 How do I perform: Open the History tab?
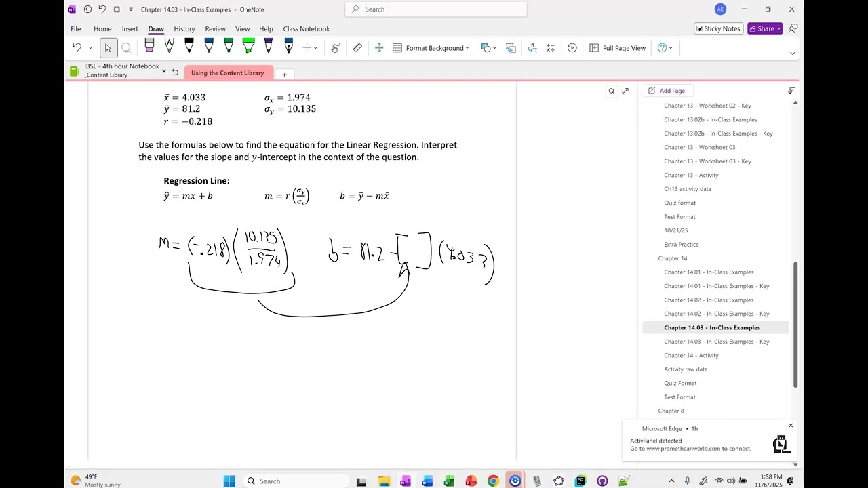[184, 29]
